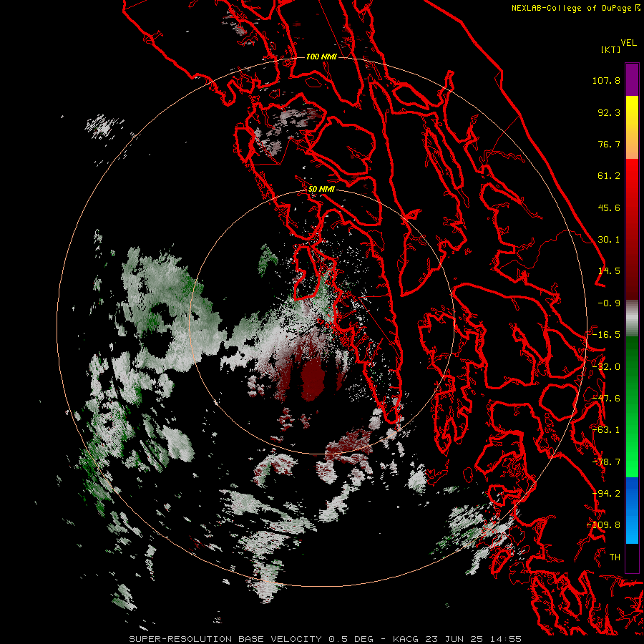Click the VEL legend title

[x=628, y=43]
